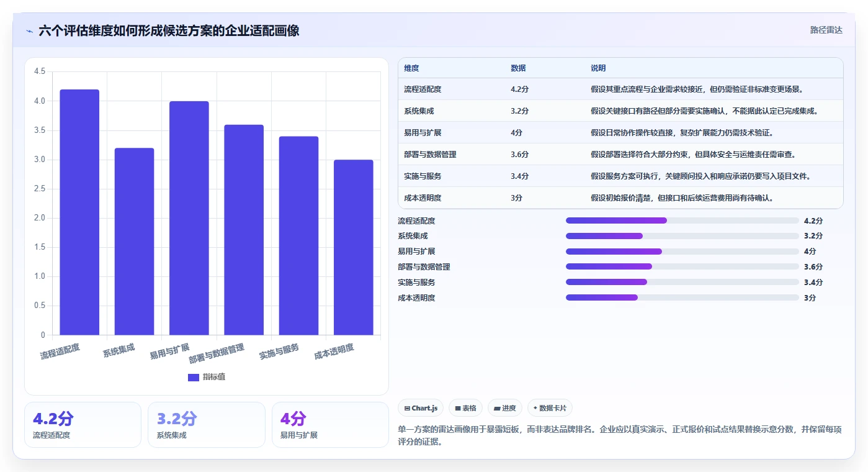Click the 流程适配度 bar in the chart
The width and height of the screenshot is (868, 472).
(x=79, y=212)
